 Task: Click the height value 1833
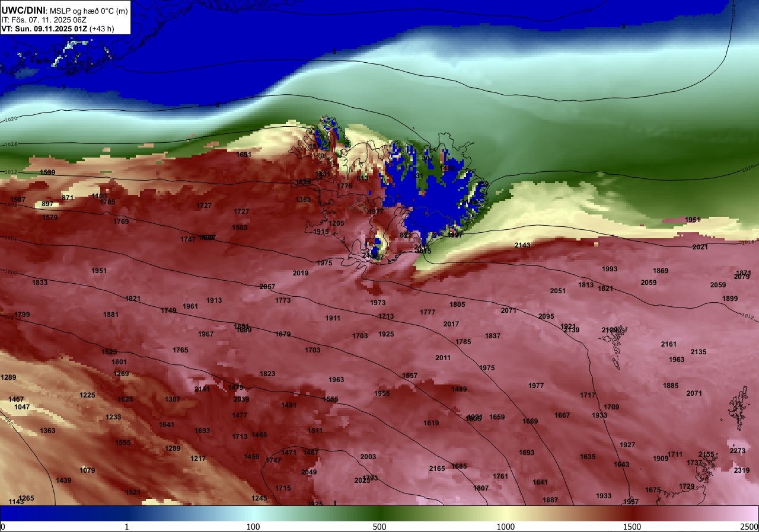(x=40, y=283)
